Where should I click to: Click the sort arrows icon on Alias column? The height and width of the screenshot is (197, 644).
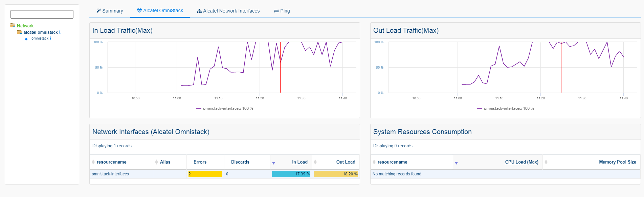point(156,162)
